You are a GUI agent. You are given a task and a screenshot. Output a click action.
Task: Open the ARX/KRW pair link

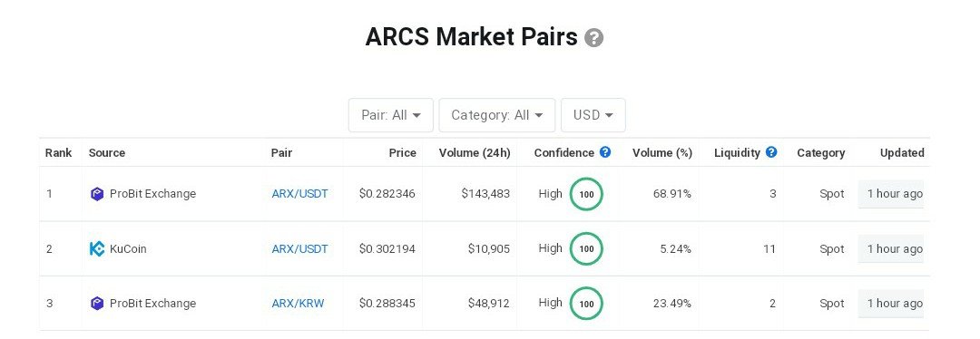(299, 304)
